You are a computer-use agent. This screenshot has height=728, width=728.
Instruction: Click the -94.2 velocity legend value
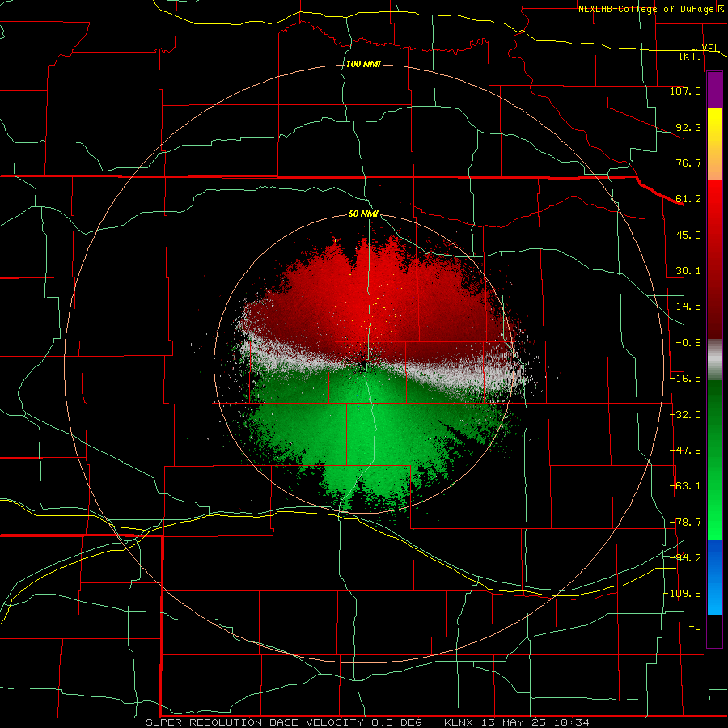(x=685, y=558)
